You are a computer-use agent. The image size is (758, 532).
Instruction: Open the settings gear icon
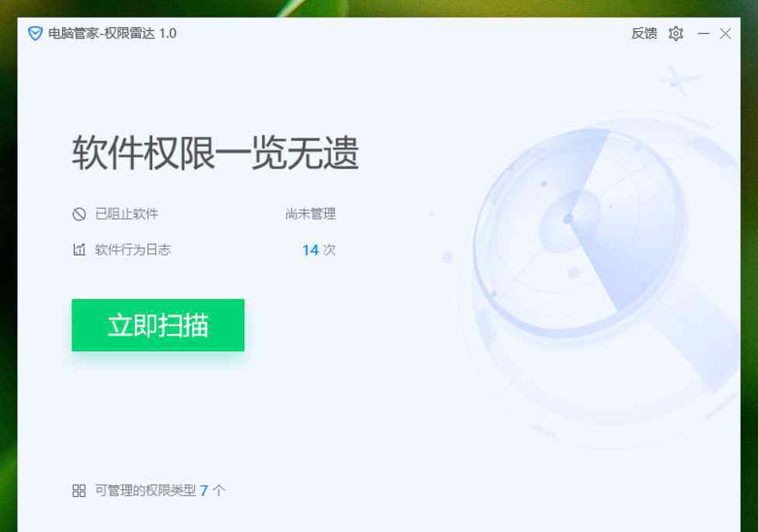tap(676, 33)
